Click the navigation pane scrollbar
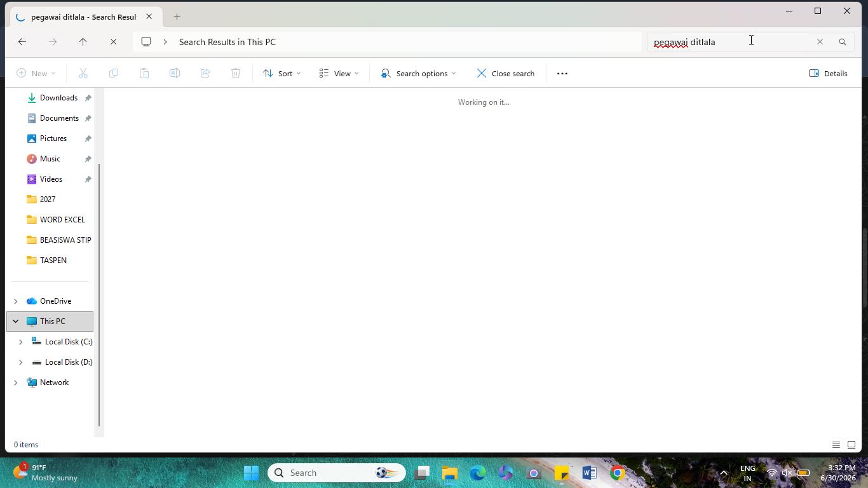 [99, 295]
